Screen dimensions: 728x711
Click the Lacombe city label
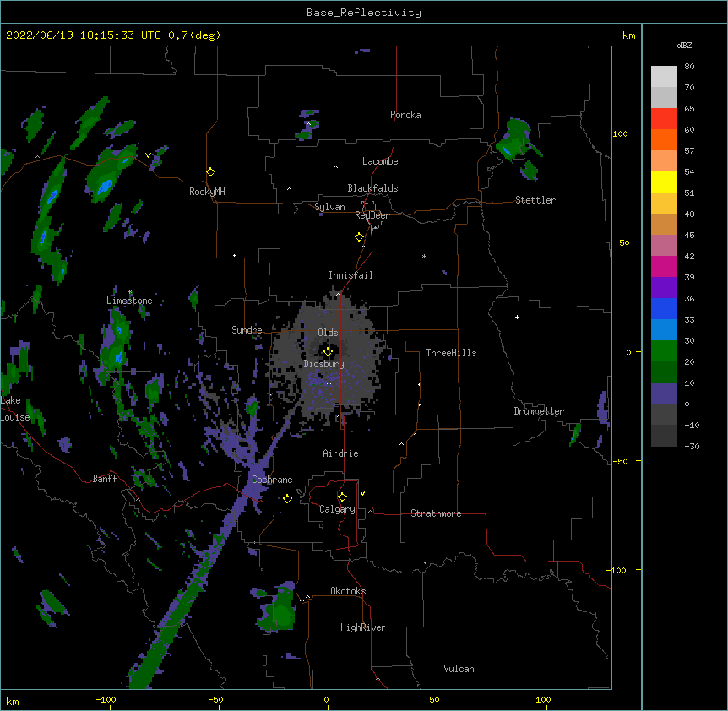coord(380,161)
